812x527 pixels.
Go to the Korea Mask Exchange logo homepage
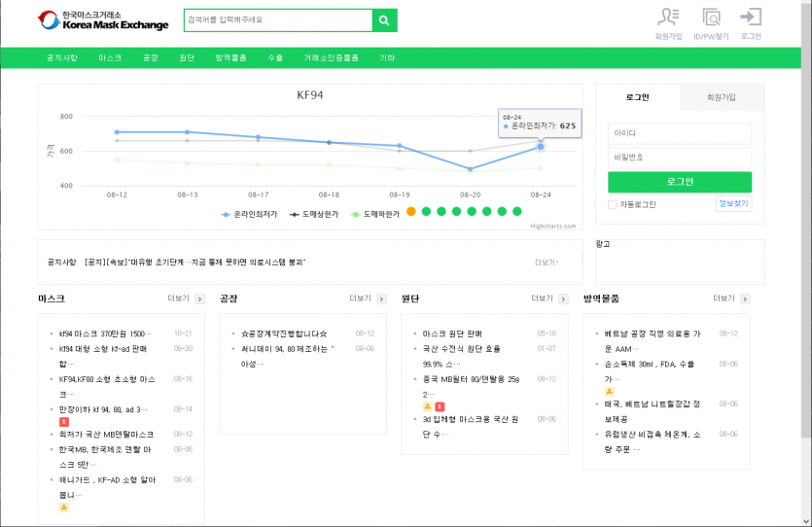[102, 20]
